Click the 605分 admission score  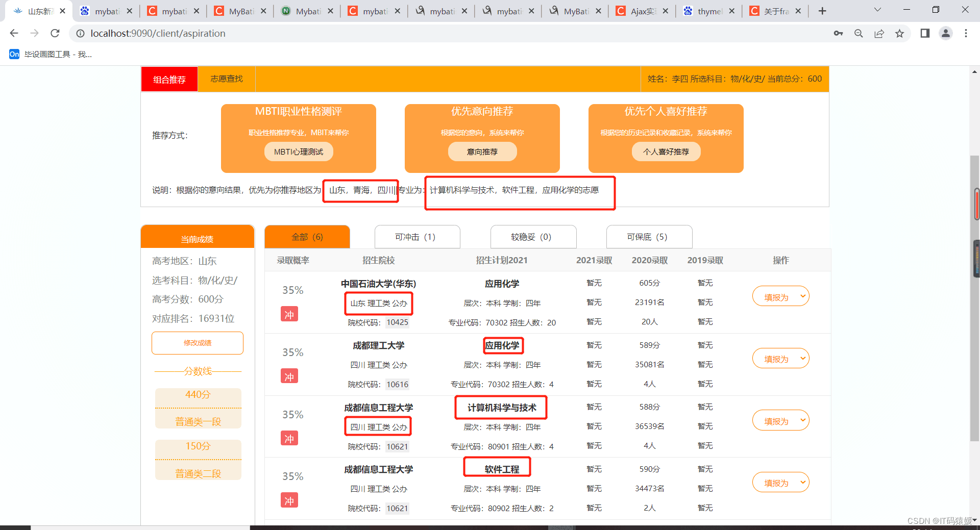click(x=649, y=283)
